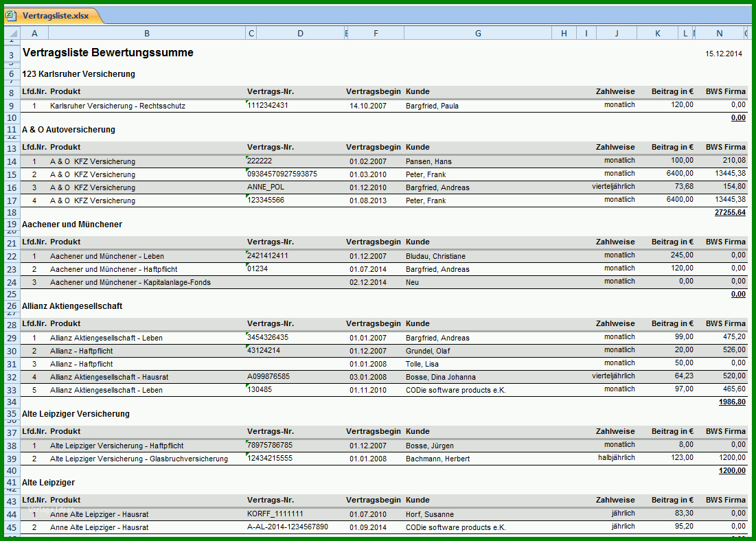Select row 38 header
756x541 pixels.
[x=12, y=446]
